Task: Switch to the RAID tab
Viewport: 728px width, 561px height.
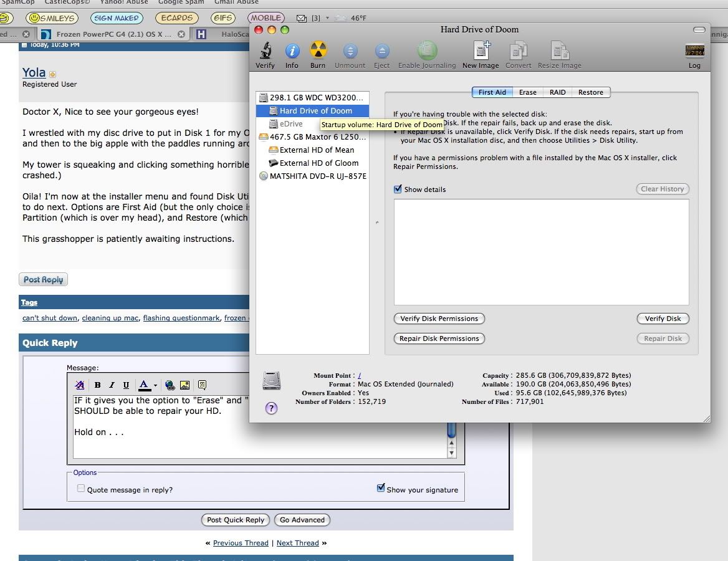Action: [558, 92]
